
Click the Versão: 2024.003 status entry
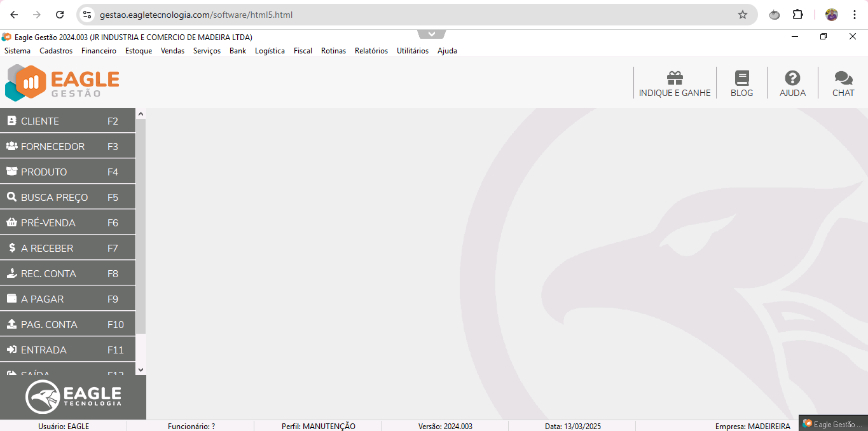click(x=445, y=426)
